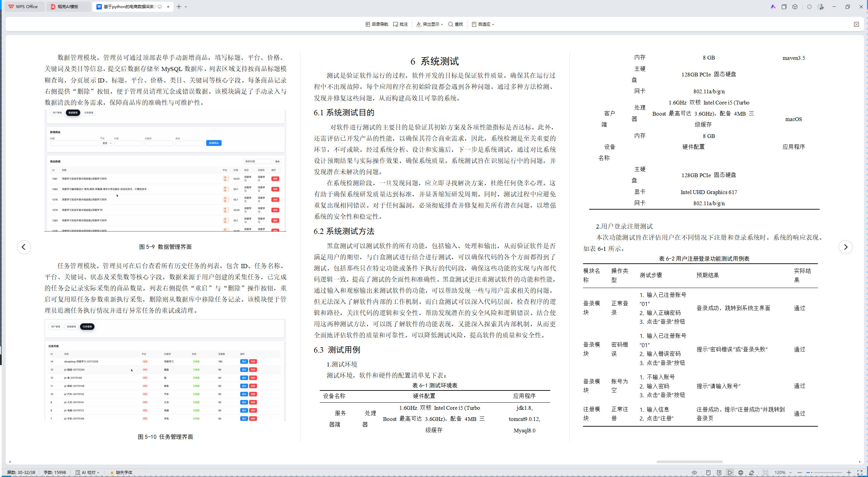Viewport: 868px width, 477px height.
Task: Click the 表 6-1 测试环境表 title
Action: click(x=435, y=385)
